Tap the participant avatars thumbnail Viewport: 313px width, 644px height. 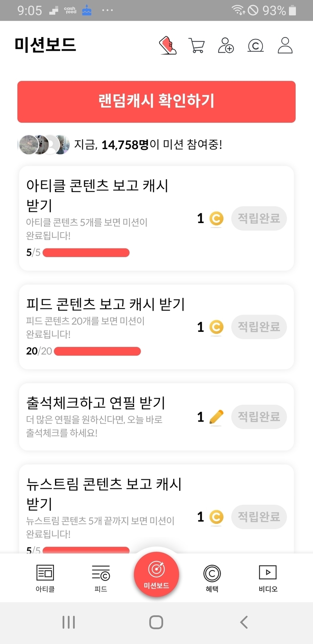click(44, 145)
